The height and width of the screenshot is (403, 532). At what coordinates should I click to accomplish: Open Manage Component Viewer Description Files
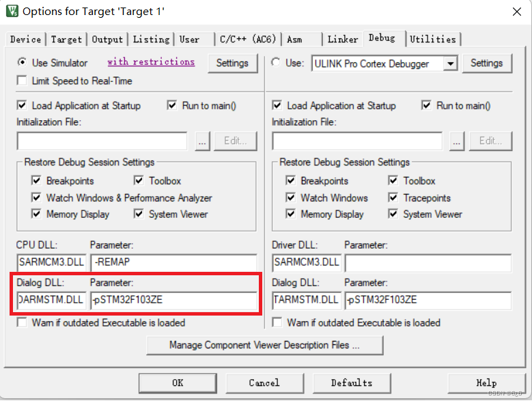(265, 346)
